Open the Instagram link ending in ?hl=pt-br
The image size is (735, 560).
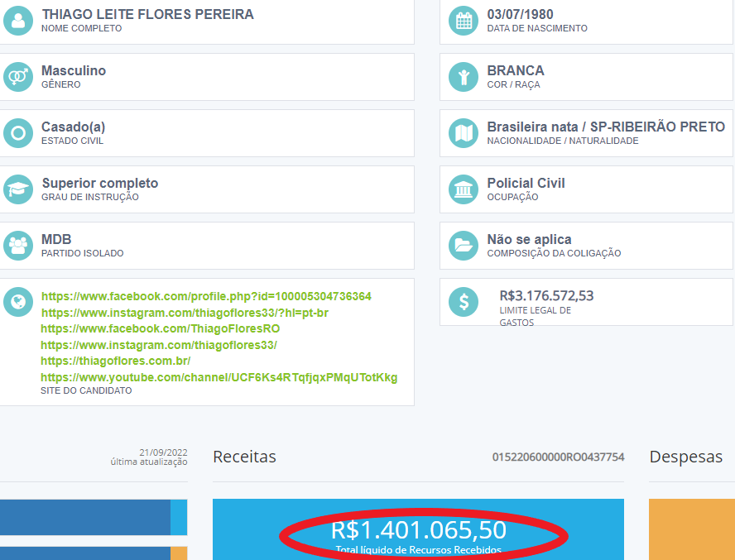pyautogui.click(x=185, y=313)
